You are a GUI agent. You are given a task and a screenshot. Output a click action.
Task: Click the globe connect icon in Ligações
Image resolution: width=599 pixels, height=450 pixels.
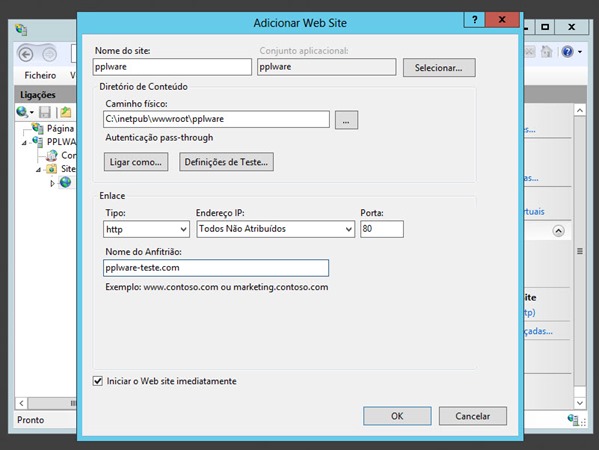(22, 112)
